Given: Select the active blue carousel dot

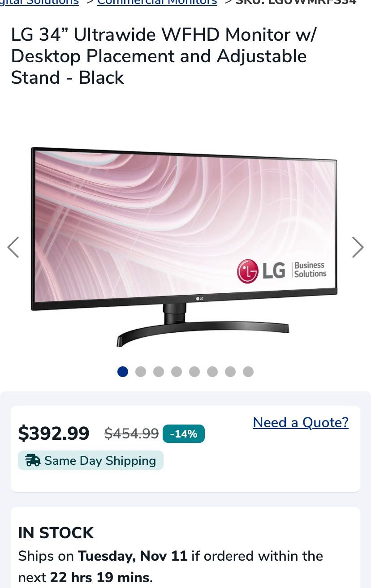Looking at the screenshot, I should pyautogui.click(x=123, y=372).
